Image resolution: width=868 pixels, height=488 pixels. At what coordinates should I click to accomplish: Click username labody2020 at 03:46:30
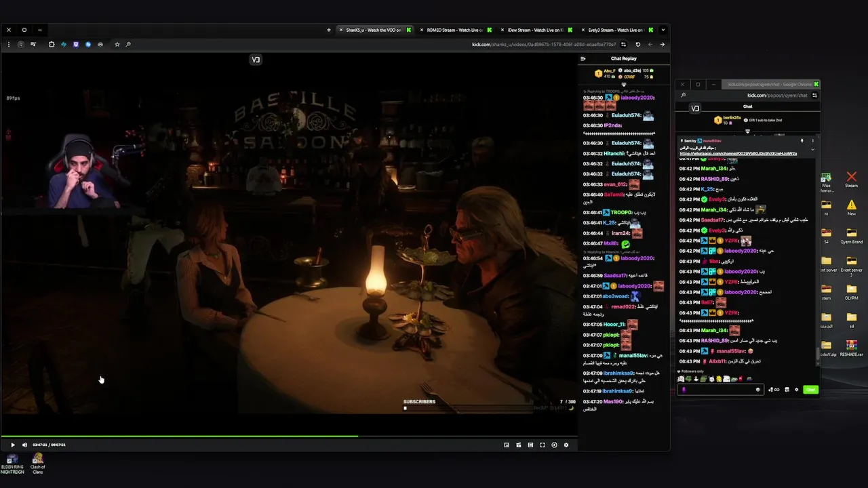click(637, 98)
